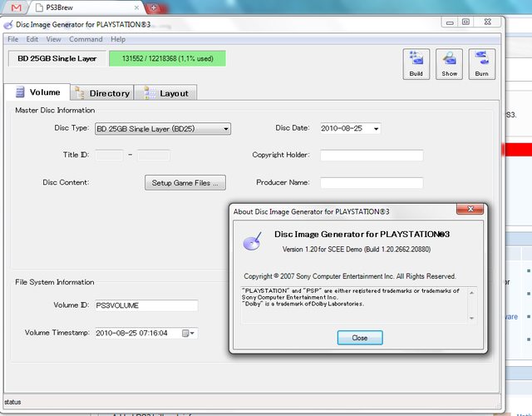Open a new browser tab with plus icon
The width and height of the screenshot is (532, 416).
(x=153, y=7)
